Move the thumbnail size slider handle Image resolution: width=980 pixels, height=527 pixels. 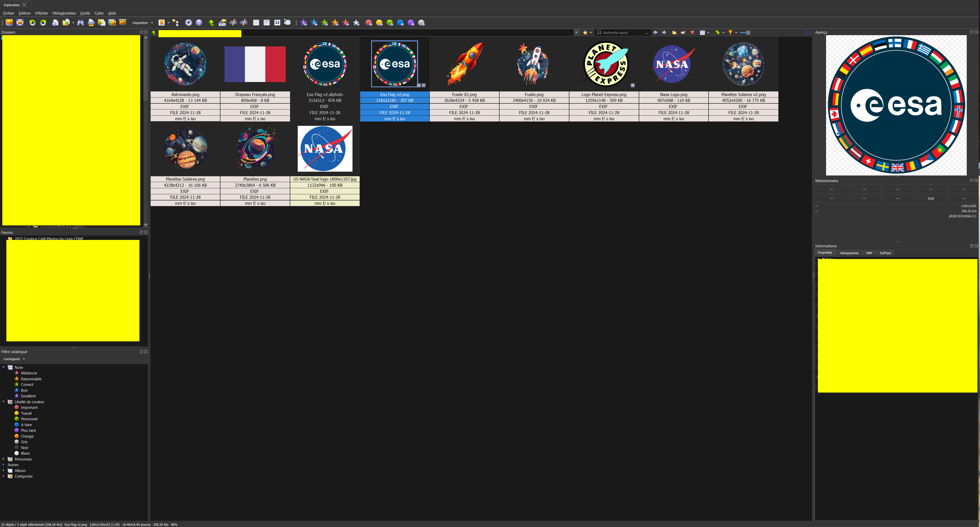(748, 33)
